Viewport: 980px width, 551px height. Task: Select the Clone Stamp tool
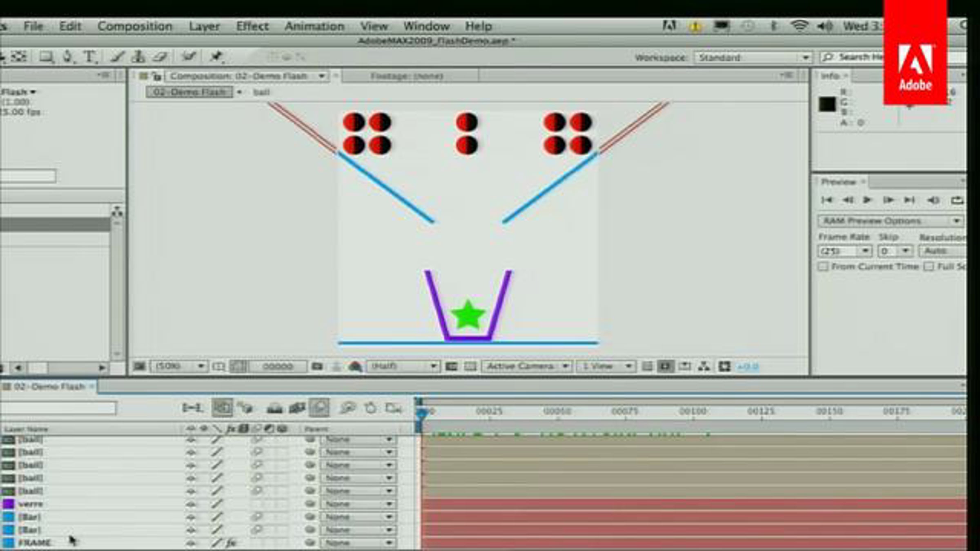coord(138,57)
